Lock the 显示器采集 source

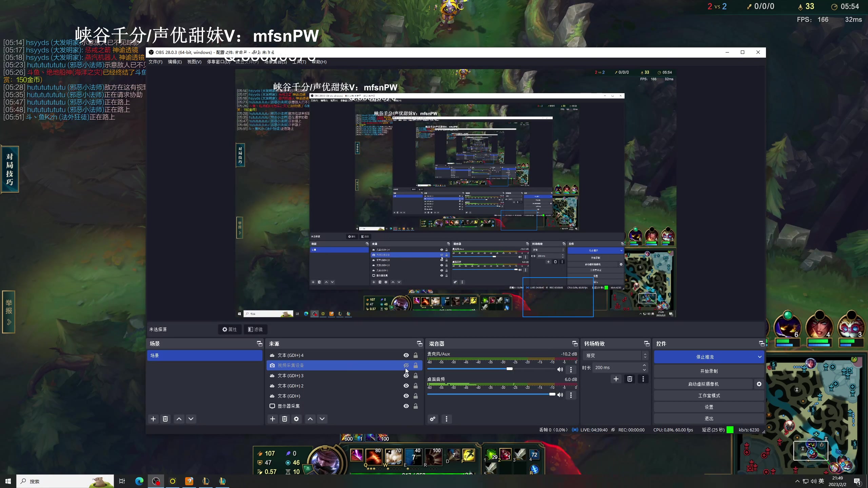coord(416,406)
